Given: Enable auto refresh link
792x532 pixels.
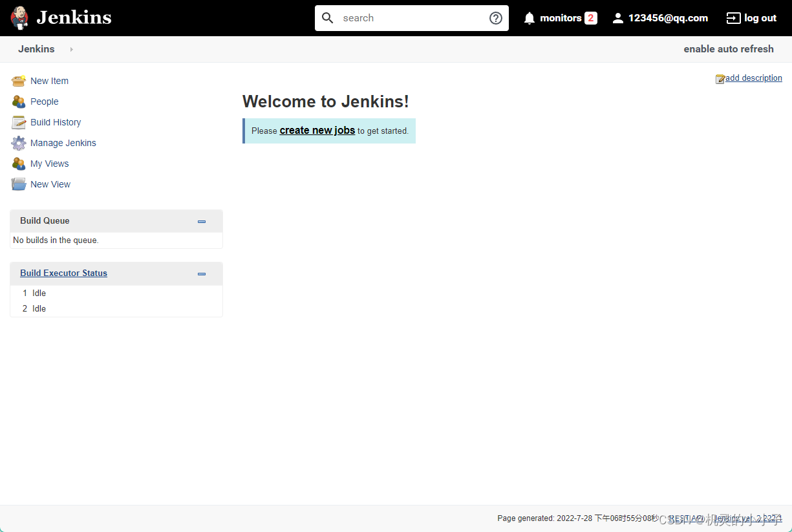Looking at the screenshot, I should (x=729, y=49).
